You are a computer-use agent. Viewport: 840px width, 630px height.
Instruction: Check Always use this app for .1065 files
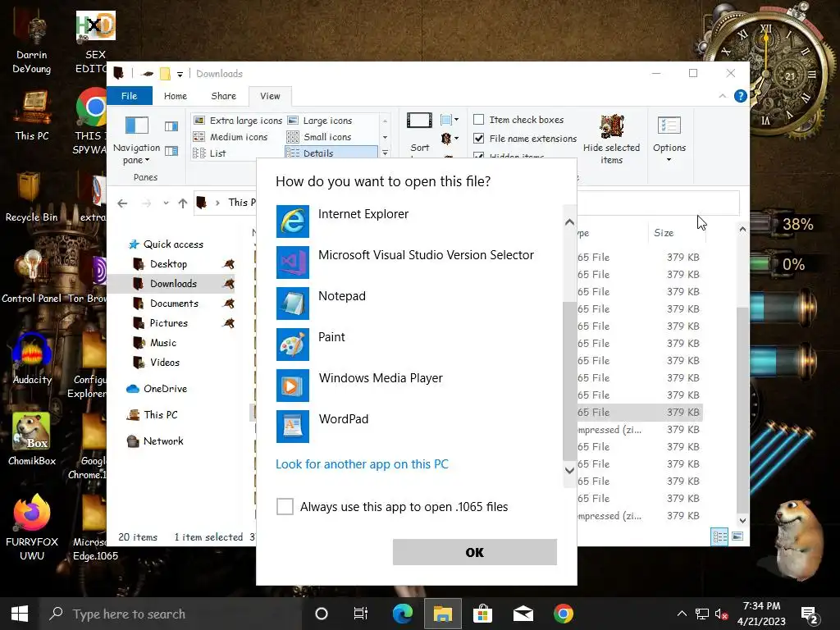click(x=285, y=506)
